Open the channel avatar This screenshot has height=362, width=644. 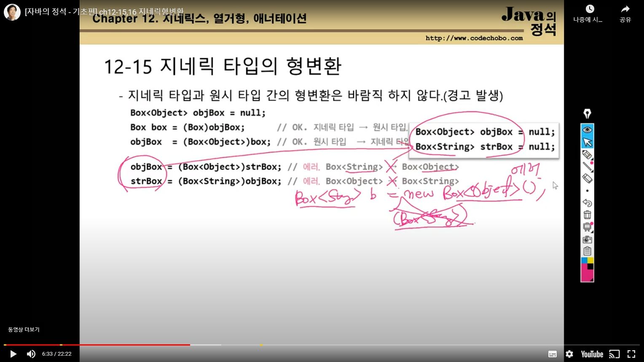[x=12, y=12]
